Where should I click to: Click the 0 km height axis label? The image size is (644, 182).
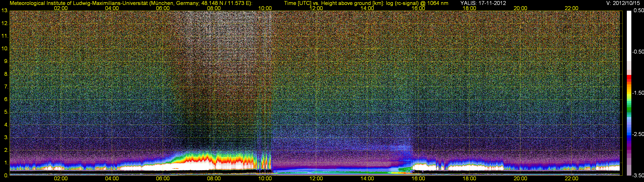point(6,176)
